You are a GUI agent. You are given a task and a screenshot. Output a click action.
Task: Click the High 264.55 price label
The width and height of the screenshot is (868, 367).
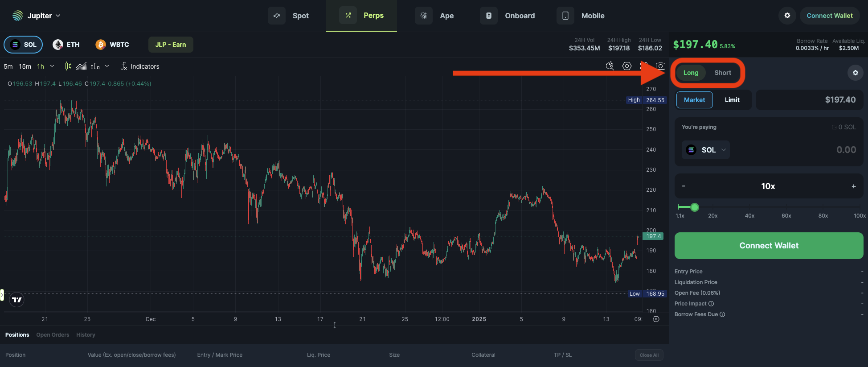click(647, 100)
